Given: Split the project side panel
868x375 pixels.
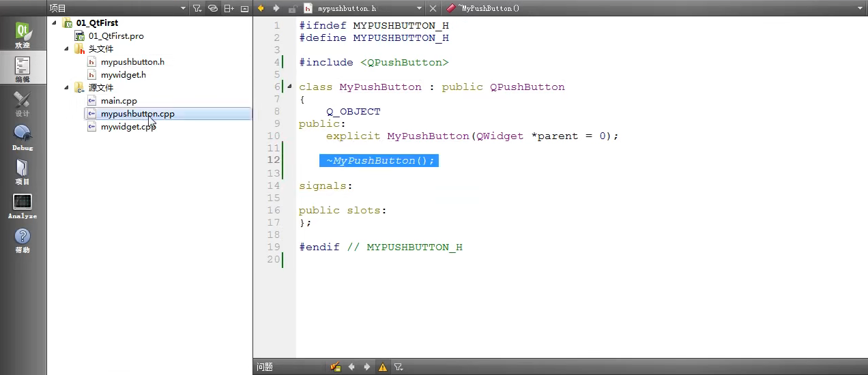Looking at the screenshot, I should [x=229, y=8].
